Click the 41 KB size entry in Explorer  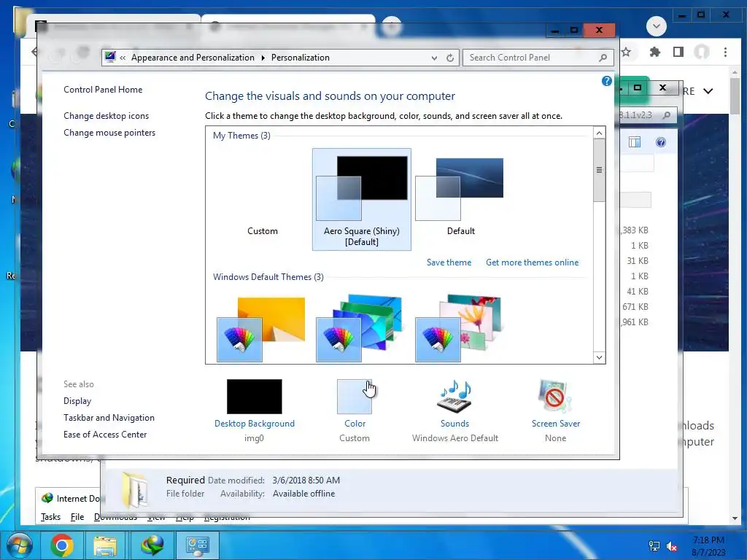[x=638, y=292]
